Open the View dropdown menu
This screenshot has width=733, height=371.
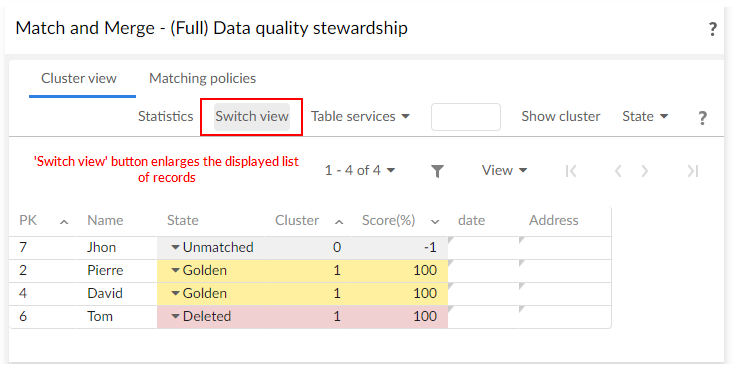click(x=504, y=171)
